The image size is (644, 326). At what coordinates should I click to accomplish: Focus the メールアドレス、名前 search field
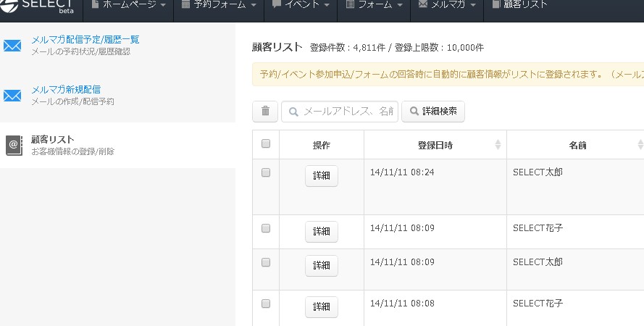[340, 112]
